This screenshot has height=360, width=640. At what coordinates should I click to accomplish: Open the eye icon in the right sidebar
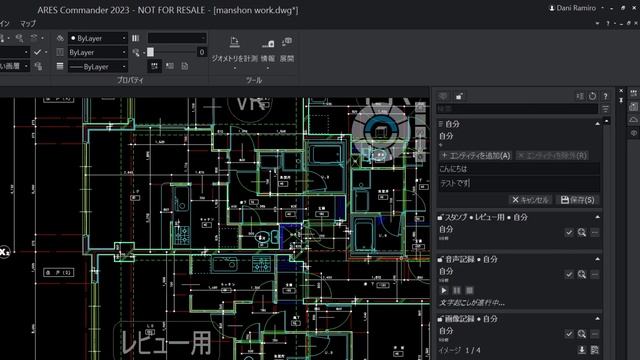click(x=633, y=133)
